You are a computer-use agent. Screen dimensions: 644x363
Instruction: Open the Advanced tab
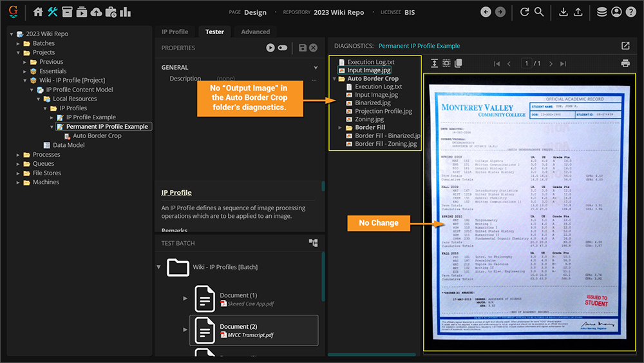point(255,32)
